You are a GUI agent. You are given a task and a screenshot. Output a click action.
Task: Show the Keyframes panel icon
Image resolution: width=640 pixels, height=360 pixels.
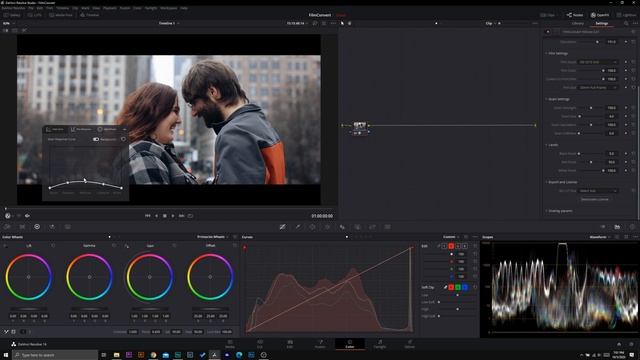[602, 227]
